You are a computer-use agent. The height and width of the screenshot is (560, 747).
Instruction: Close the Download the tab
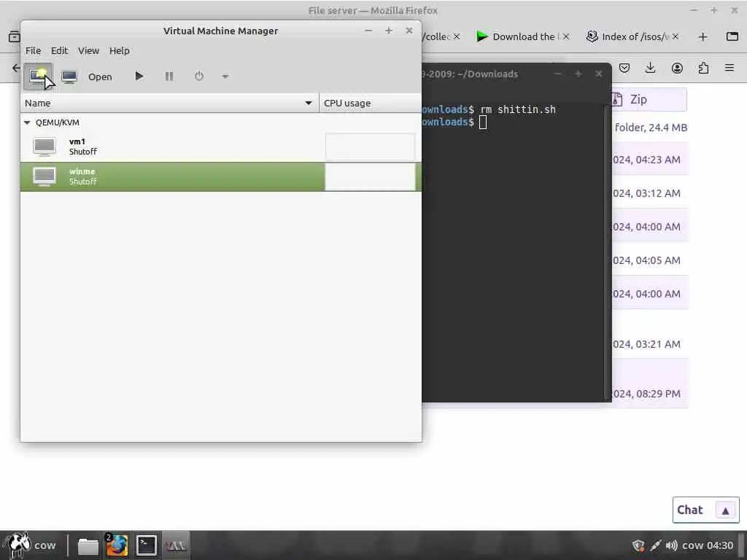point(566,36)
